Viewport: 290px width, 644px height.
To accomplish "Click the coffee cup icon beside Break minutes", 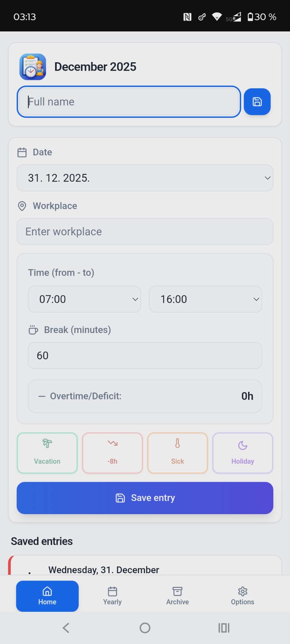I will (33, 330).
